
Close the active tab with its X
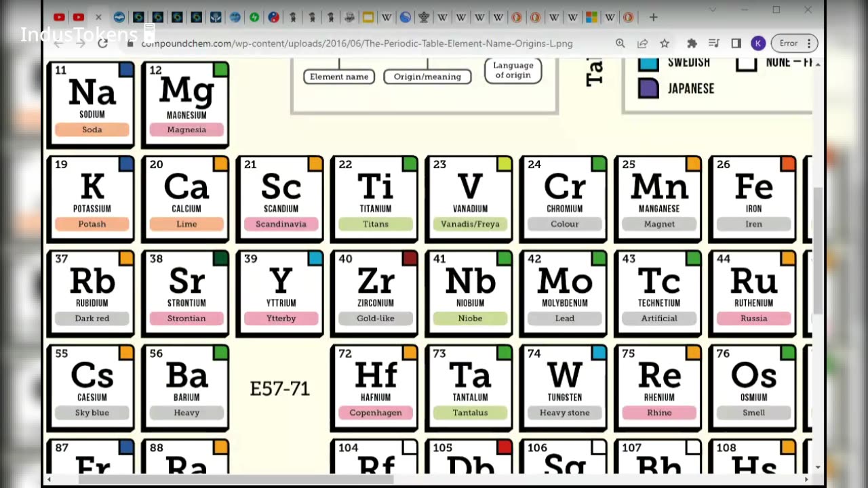(98, 17)
